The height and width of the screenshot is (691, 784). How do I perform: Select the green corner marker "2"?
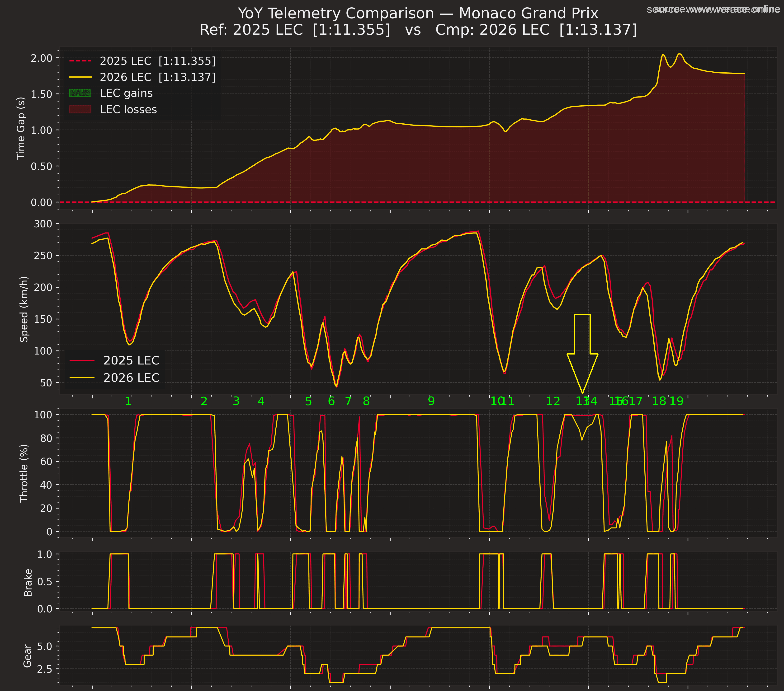pos(204,401)
